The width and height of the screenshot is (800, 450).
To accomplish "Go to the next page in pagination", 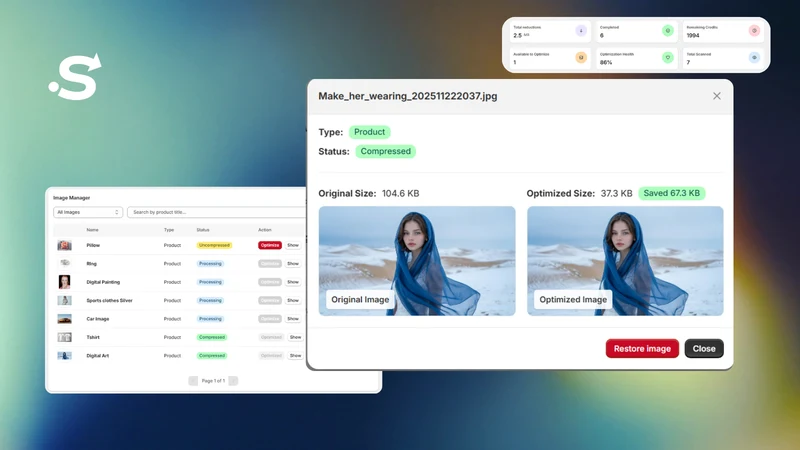I will point(233,381).
